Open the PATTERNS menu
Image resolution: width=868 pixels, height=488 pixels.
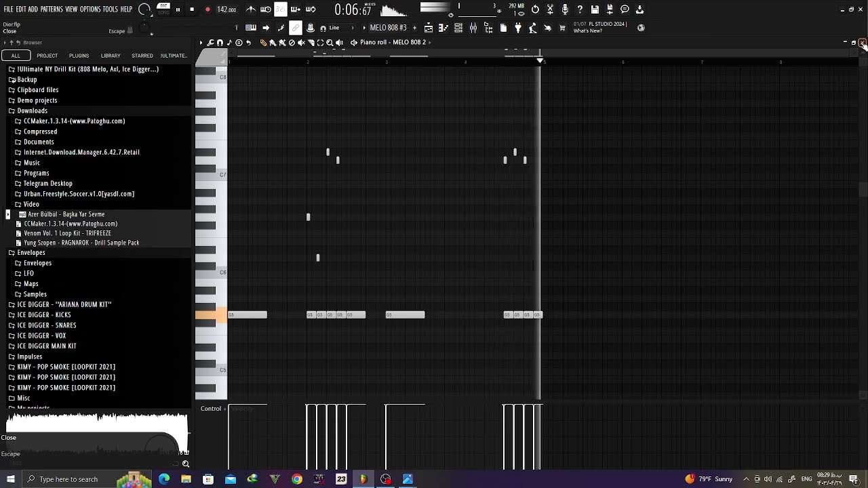[x=52, y=9]
